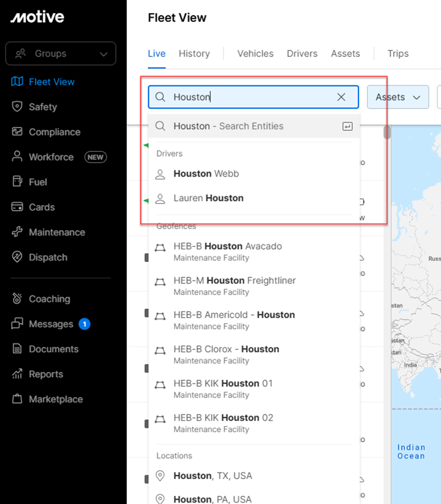This screenshot has width=441, height=504.
Task: Switch to the Trips tab
Action: pos(398,53)
